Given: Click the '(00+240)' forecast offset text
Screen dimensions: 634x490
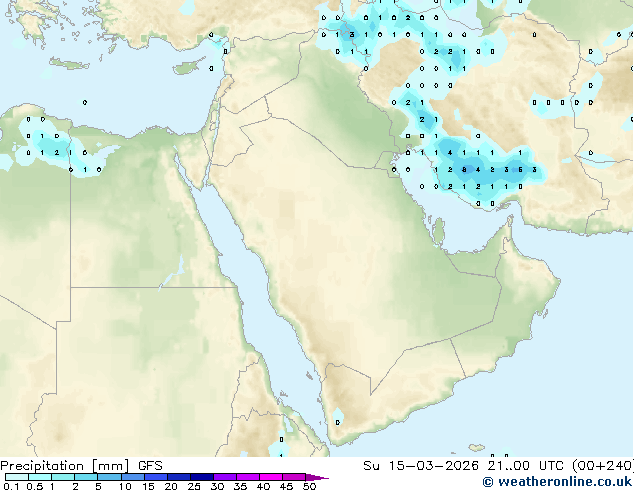Looking at the screenshot, I should 603,466.
